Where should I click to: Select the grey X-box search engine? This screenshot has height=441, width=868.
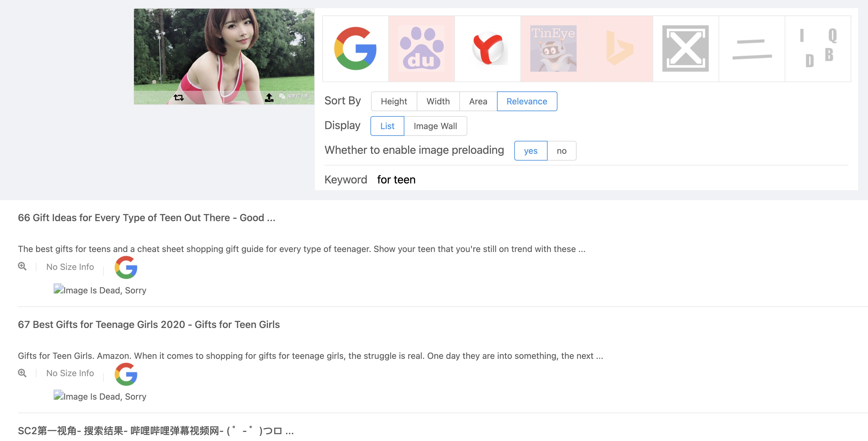pos(685,48)
